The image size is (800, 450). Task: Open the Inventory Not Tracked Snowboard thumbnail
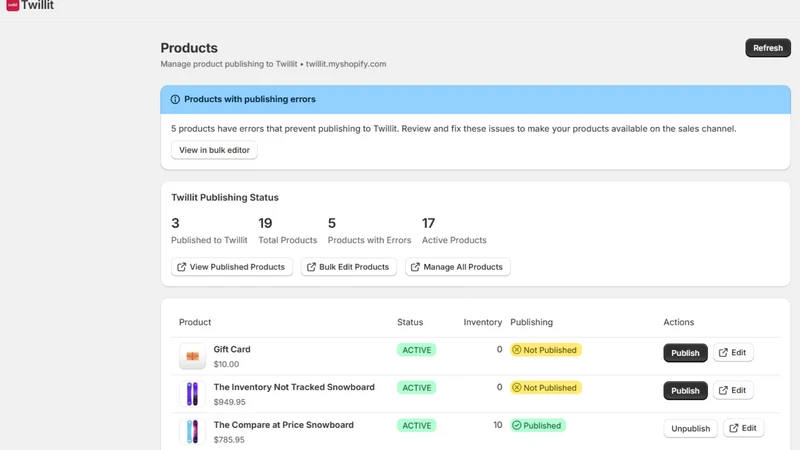click(192, 394)
